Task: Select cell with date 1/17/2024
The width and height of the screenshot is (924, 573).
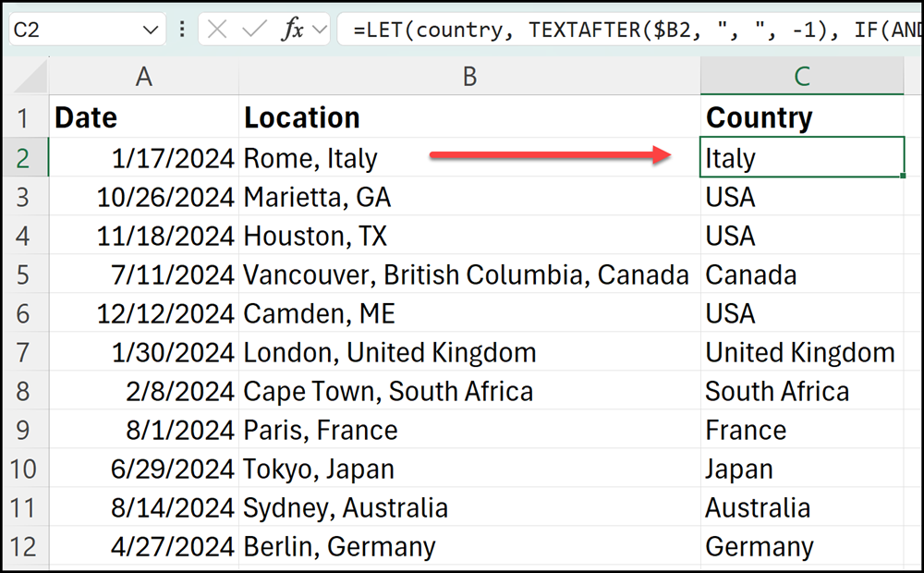Action: (144, 158)
